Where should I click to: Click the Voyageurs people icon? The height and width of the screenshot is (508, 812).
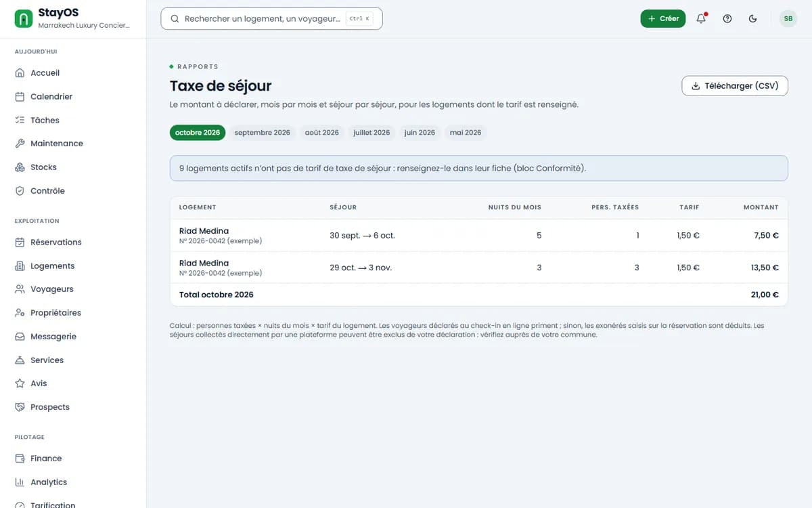point(20,289)
